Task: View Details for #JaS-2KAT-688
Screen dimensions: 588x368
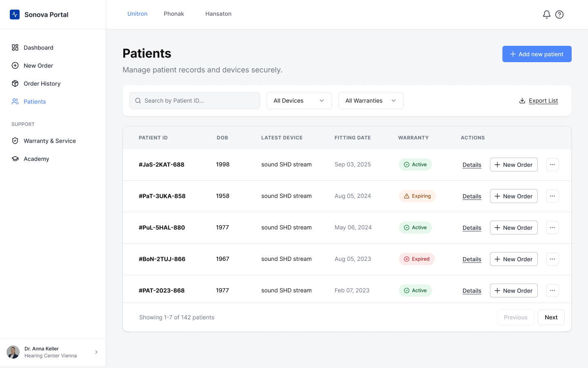Action: tap(472, 165)
